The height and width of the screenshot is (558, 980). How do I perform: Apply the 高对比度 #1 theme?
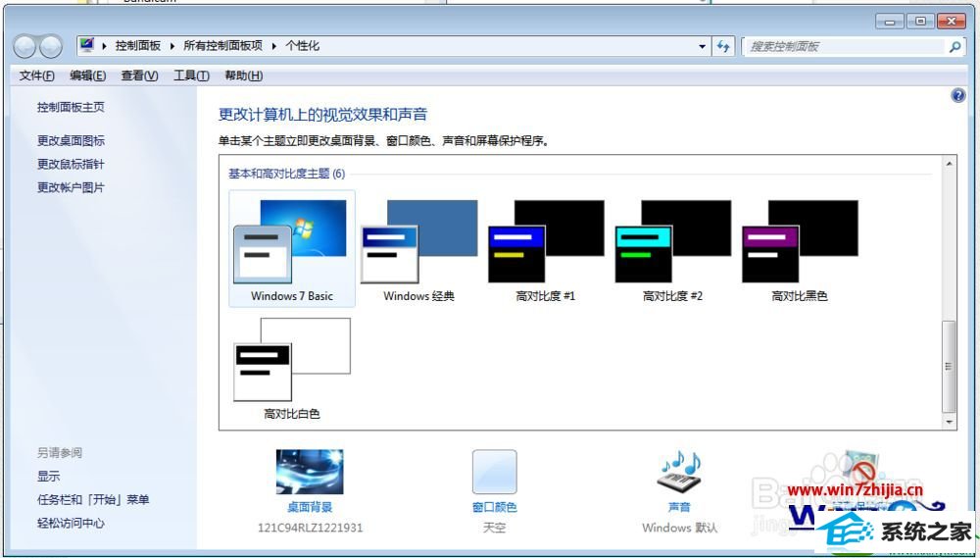(546, 249)
